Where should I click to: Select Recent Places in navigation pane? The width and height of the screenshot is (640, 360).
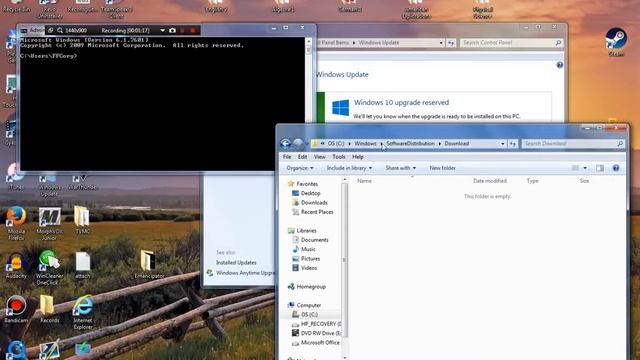(313, 212)
